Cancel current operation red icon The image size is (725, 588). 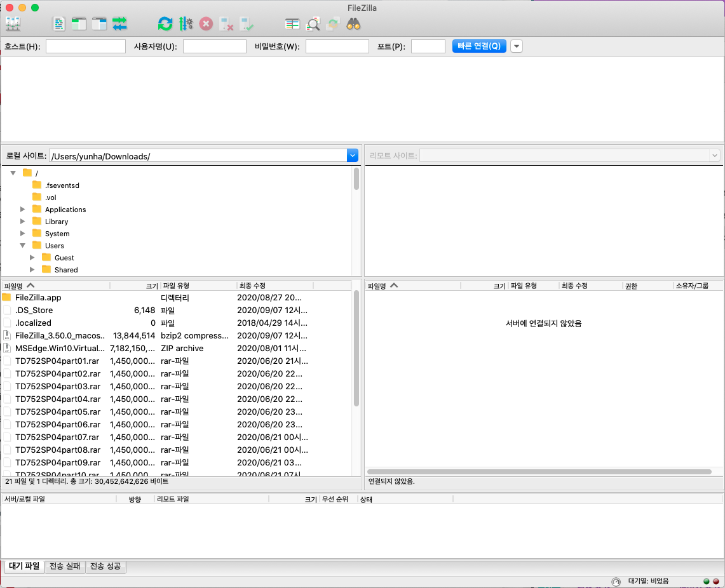[207, 23]
